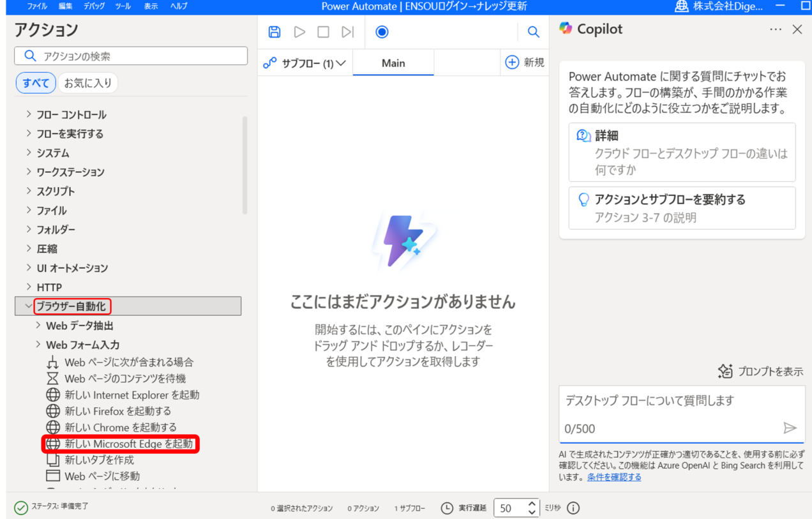The image size is (812, 519).
Task: Expand the ワークステーション group
Action: pos(29,172)
